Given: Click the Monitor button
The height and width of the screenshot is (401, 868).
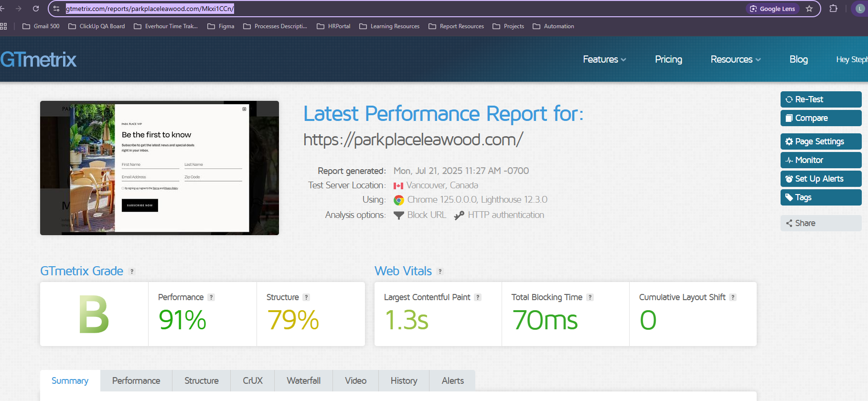Looking at the screenshot, I should pyautogui.click(x=821, y=160).
